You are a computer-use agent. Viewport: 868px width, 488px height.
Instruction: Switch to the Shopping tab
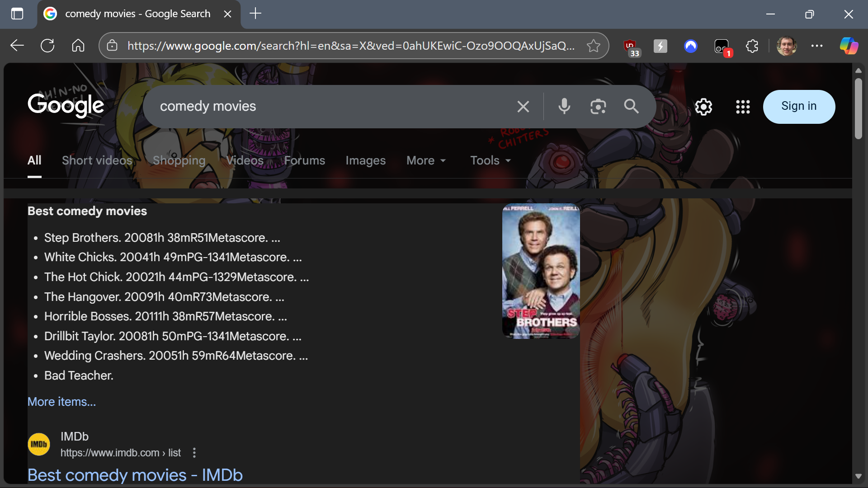(x=179, y=160)
